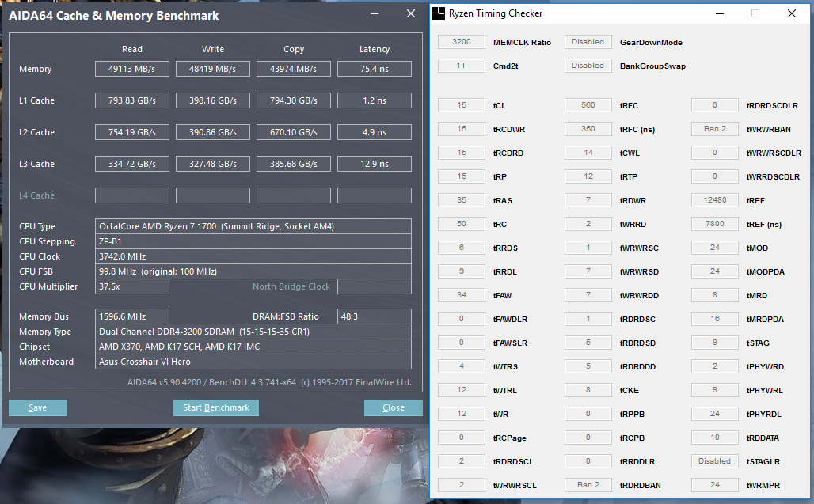Screen dimensions: 814x504
Task: Click the tWRMPR value 24
Action: [715, 485]
